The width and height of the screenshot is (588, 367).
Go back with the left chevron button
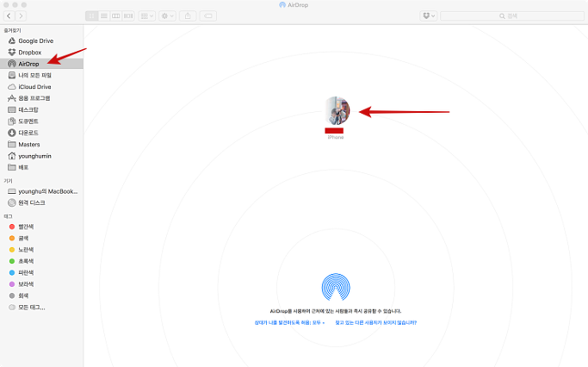tap(9, 16)
